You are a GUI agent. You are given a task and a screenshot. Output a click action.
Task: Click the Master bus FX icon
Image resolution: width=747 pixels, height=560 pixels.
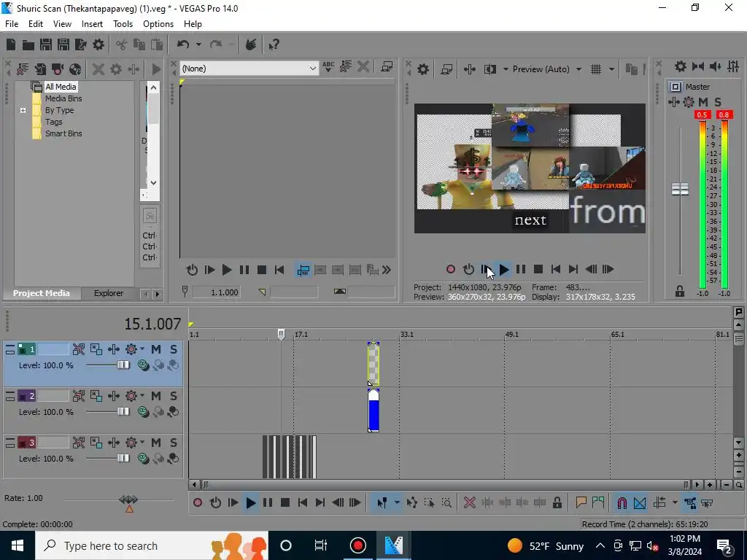[689, 102]
